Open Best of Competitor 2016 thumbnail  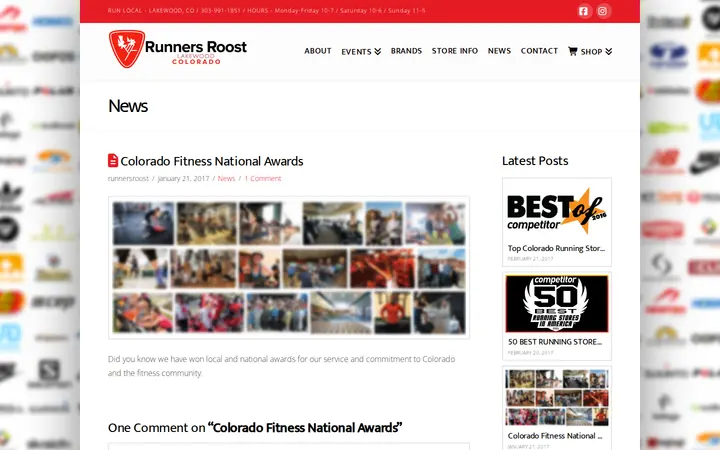pos(557,211)
